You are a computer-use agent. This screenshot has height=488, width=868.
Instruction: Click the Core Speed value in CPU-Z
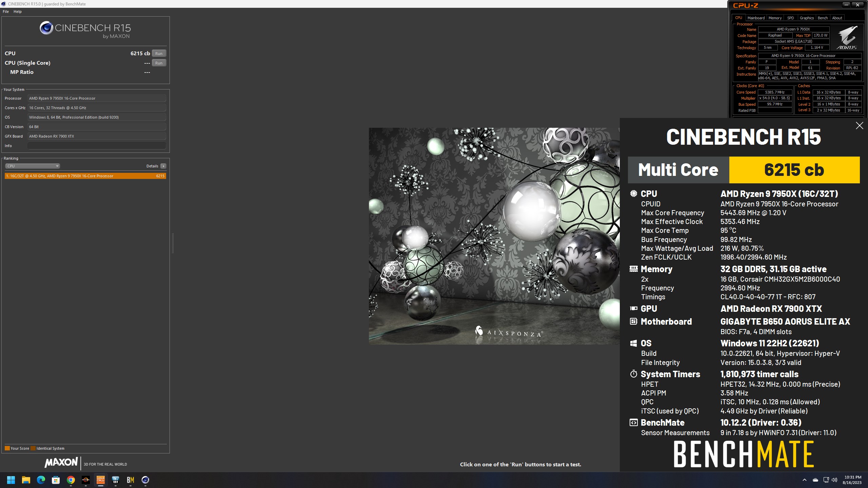tap(775, 92)
